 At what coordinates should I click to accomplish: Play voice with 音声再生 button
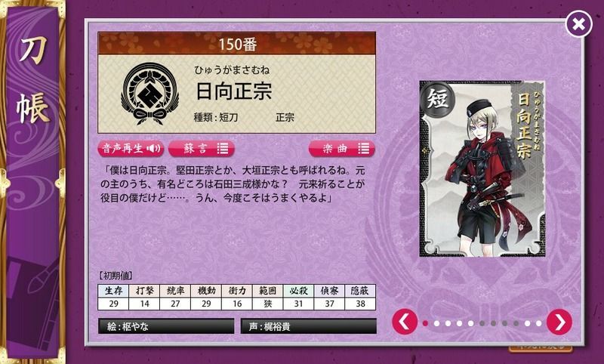(131, 148)
